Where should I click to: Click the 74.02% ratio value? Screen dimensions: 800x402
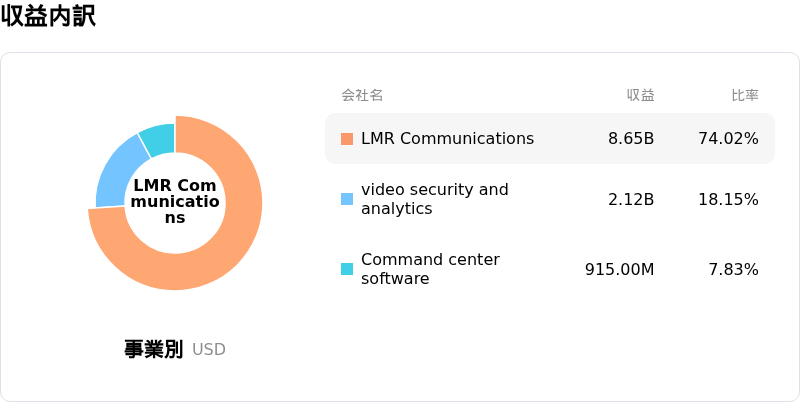click(x=729, y=139)
